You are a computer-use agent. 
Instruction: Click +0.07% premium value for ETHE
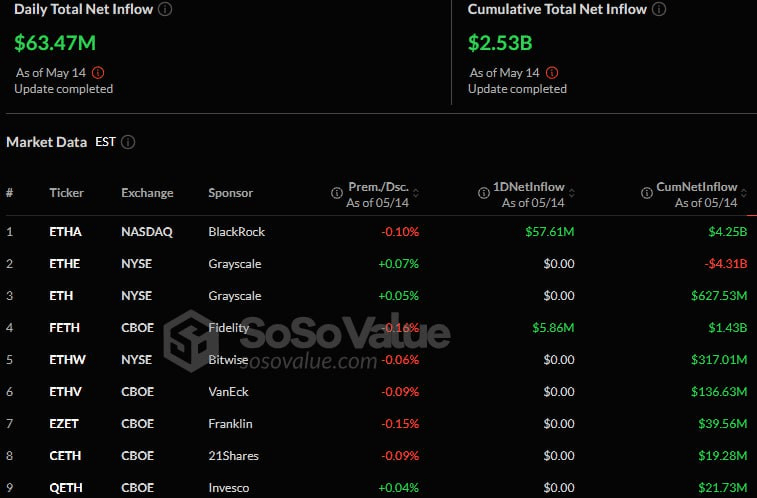pyautogui.click(x=399, y=264)
